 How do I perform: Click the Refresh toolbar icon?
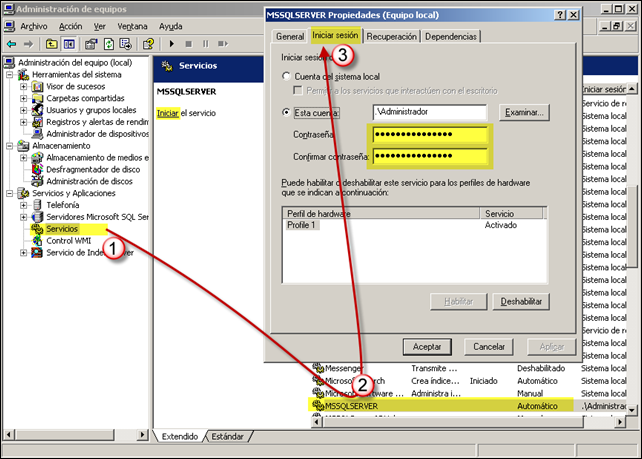(x=109, y=44)
